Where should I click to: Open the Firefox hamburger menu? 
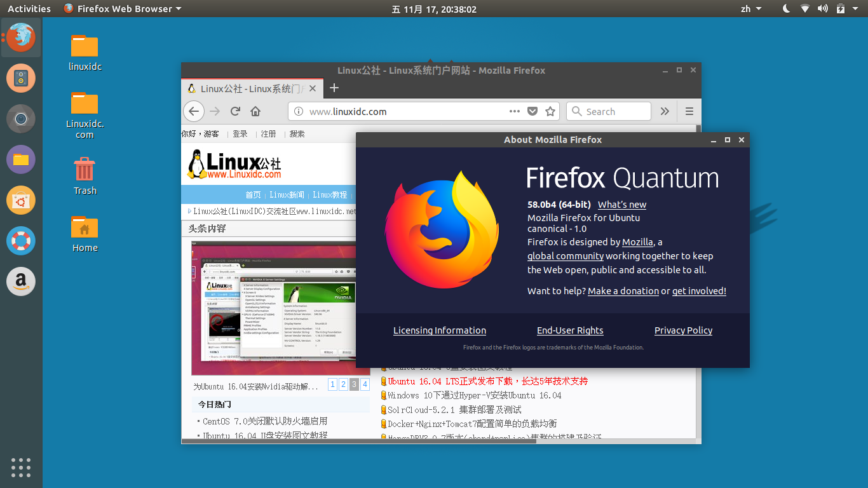pyautogui.click(x=689, y=111)
